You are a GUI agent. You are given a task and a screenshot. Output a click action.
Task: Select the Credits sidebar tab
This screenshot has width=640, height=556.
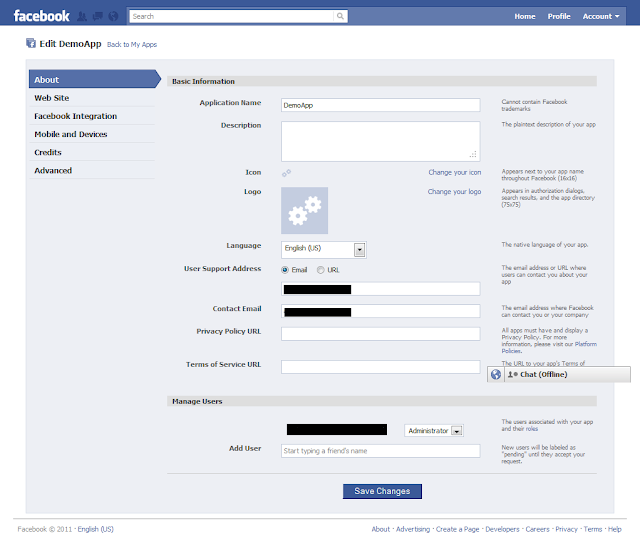[x=92, y=152]
